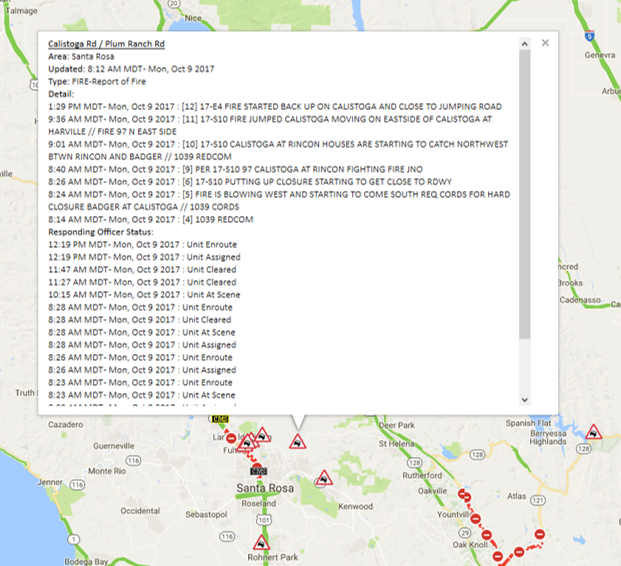The image size is (621, 566).
Task: Click the hazard triangle beneath the popup pointer
Action: (x=297, y=441)
